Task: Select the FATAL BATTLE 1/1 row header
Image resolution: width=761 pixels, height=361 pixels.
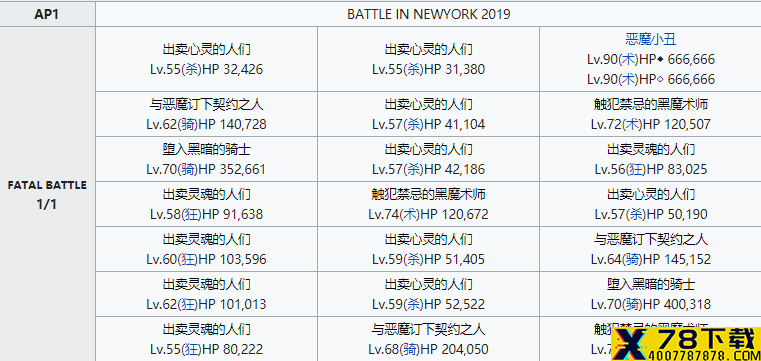Action: pyautogui.click(x=47, y=194)
